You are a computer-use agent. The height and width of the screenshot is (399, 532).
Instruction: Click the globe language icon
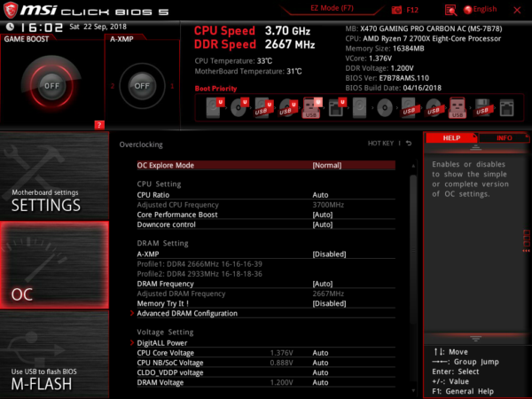click(x=467, y=10)
